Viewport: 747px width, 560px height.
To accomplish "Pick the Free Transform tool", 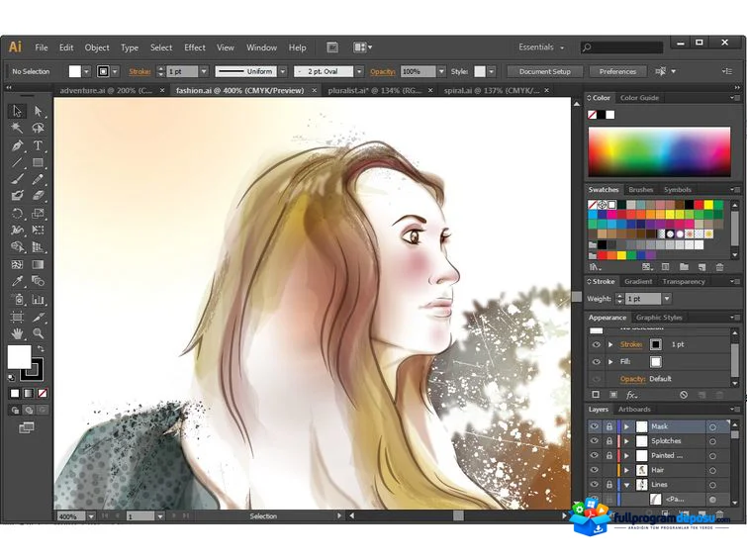I will click(x=39, y=231).
